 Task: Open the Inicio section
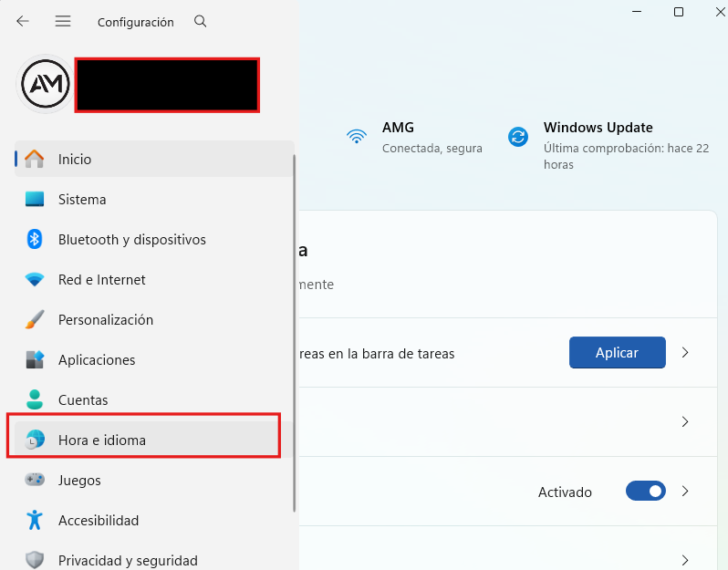pos(154,159)
